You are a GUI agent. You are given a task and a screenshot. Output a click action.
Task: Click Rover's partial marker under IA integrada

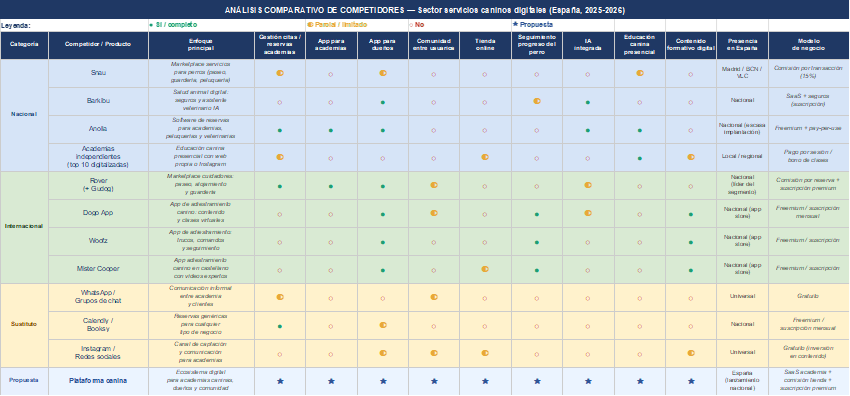click(x=588, y=185)
